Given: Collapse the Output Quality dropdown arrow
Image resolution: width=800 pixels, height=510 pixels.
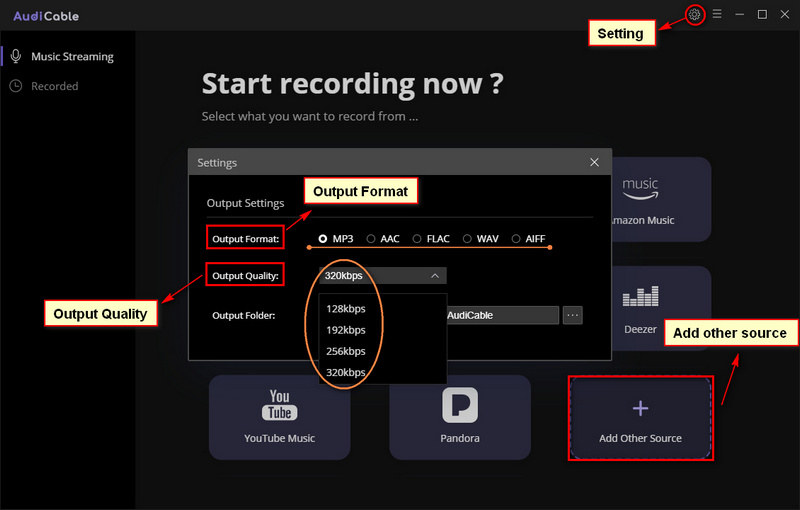Looking at the screenshot, I should (435, 276).
